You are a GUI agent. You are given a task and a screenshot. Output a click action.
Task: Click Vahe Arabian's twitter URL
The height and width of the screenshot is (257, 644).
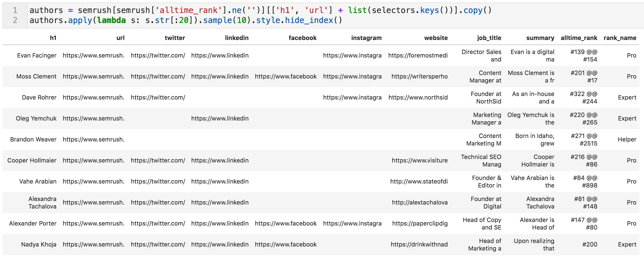158,181
